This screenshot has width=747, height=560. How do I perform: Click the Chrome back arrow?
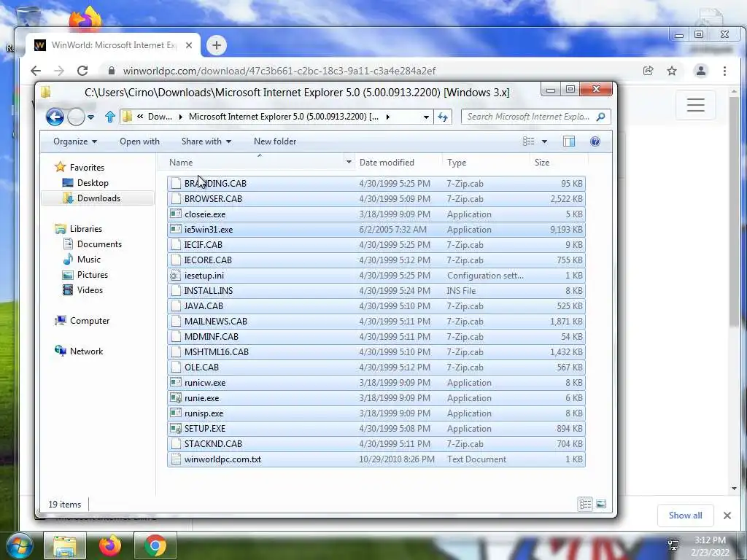point(36,71)
